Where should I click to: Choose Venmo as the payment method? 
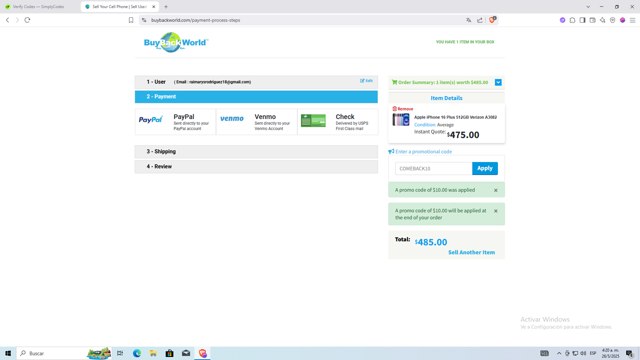pyautogui.click(x=256, y=122)
